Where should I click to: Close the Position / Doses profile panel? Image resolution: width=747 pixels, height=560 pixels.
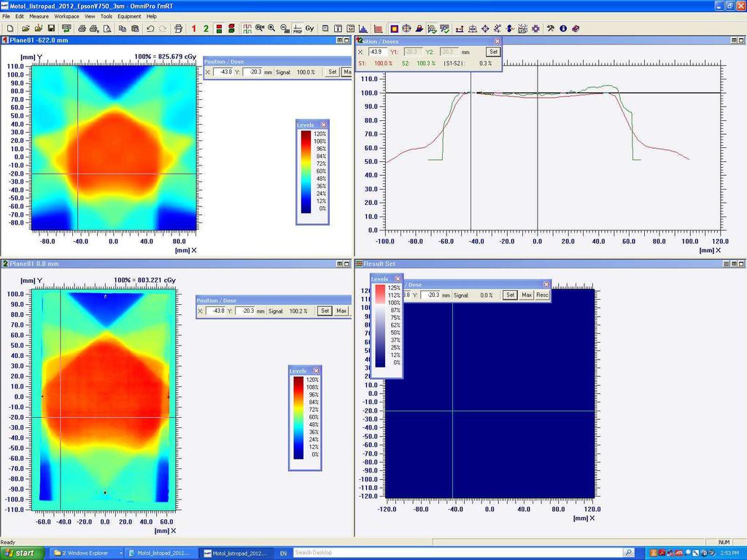point(497,42)
